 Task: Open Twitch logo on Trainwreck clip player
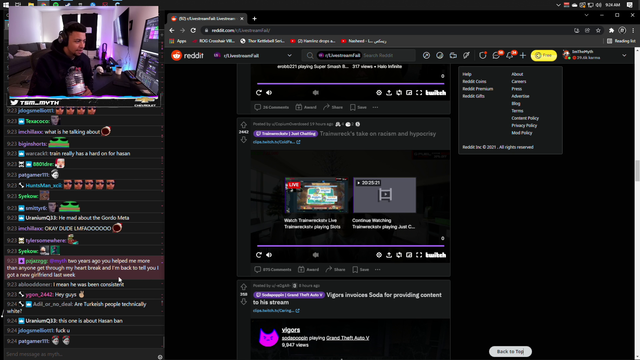436,255
